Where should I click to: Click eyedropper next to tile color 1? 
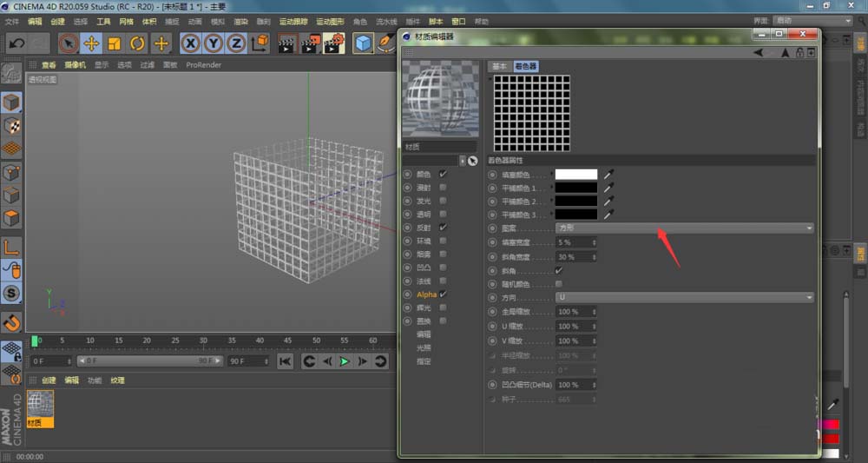click(x=609, y=188)
